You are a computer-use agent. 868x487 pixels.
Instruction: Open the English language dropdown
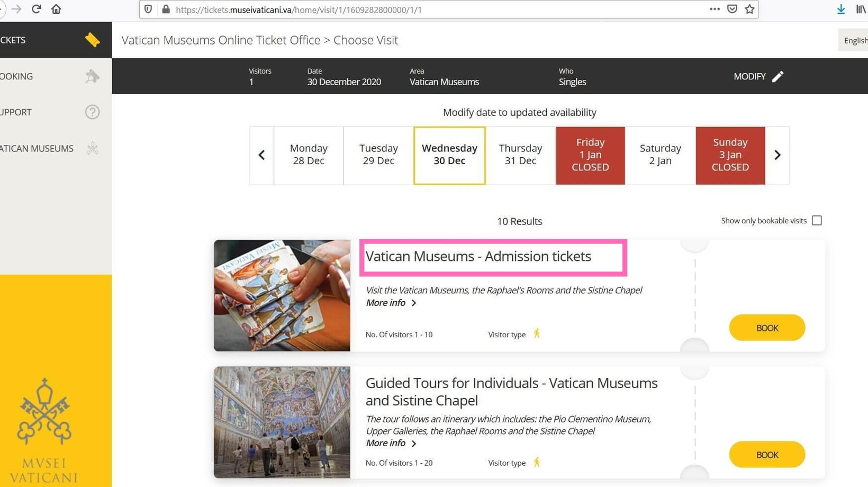[x=854, y=41]
